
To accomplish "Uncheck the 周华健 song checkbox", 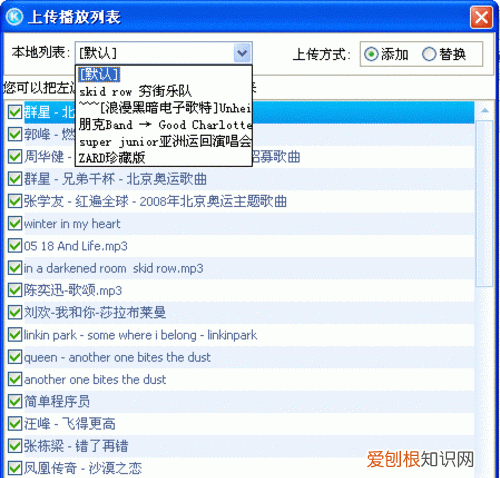I will click(x=15, y=157).
